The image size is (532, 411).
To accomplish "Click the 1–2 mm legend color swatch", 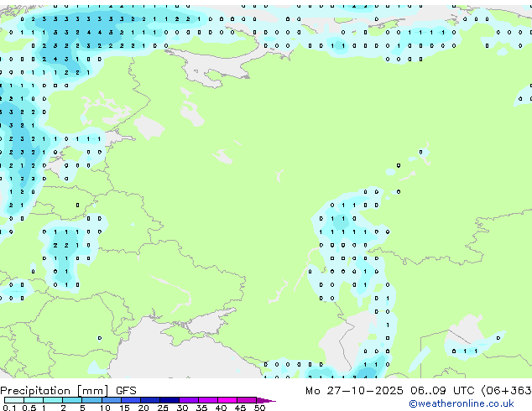I will pos(53,400).
